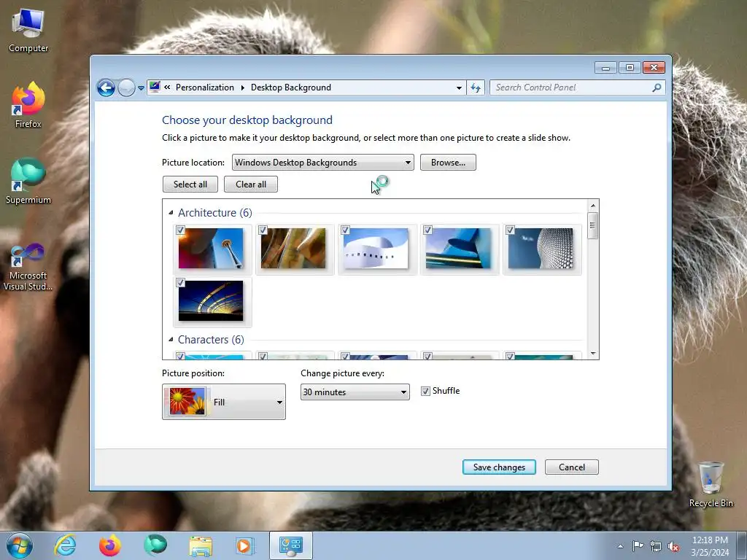747x560 pixels.
Task: Uncheck the brown curved metal wallpaper
Action: point(263,230)
